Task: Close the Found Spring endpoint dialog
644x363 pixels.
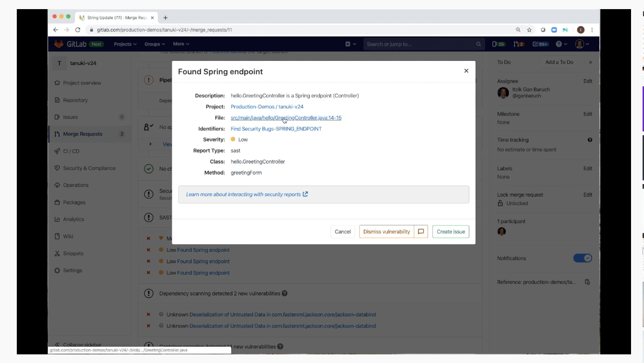Action: pyautogui.click(x=466, y=71)
